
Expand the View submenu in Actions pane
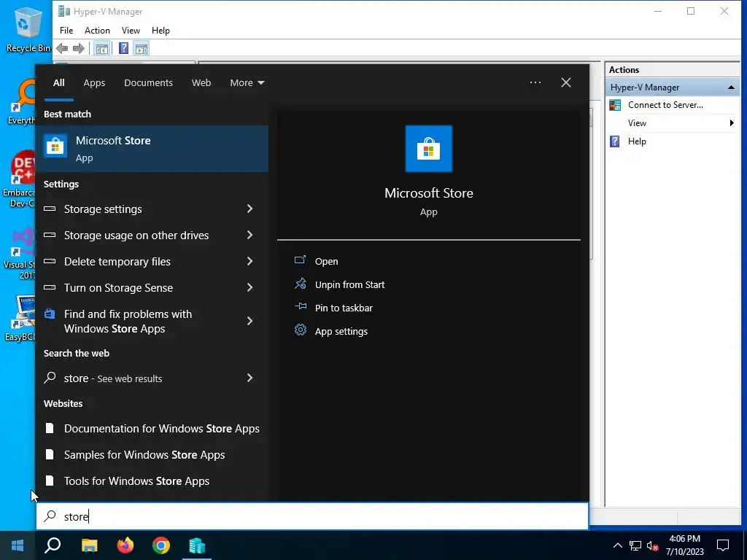click(x=731, y=122)
